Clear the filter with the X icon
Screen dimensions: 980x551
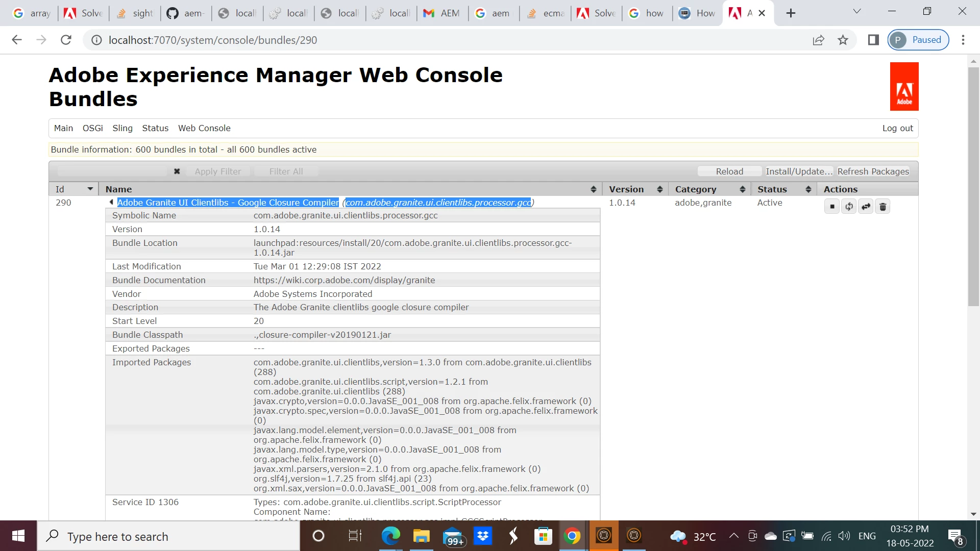click(x=177, y=171)
